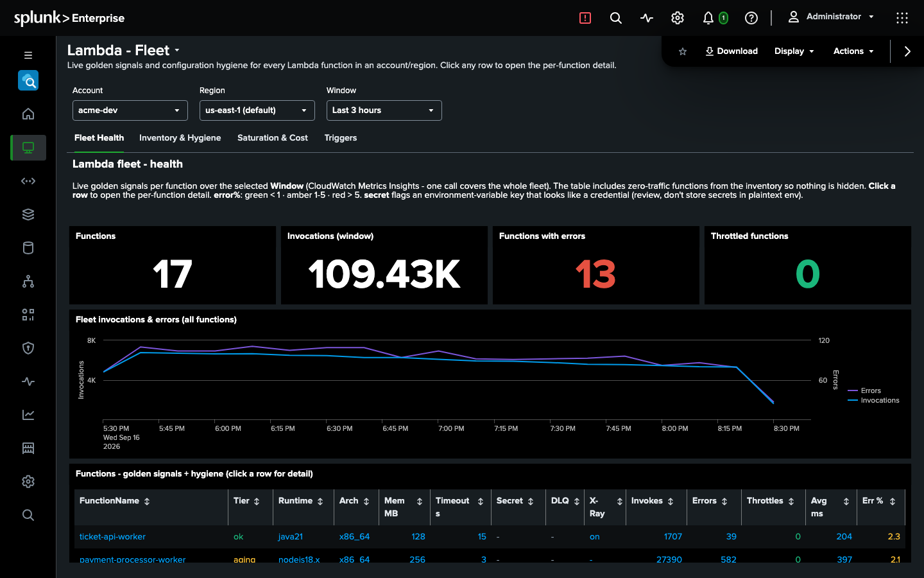924x578 pixels.
Task: Open the red alert indicator icon
Action: tap(585, 18)
